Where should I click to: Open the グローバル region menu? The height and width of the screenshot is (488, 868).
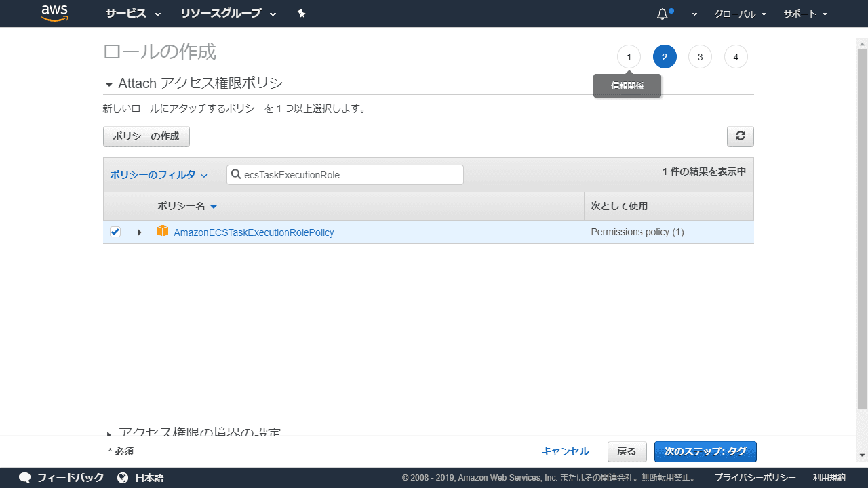tap(740, 14)
